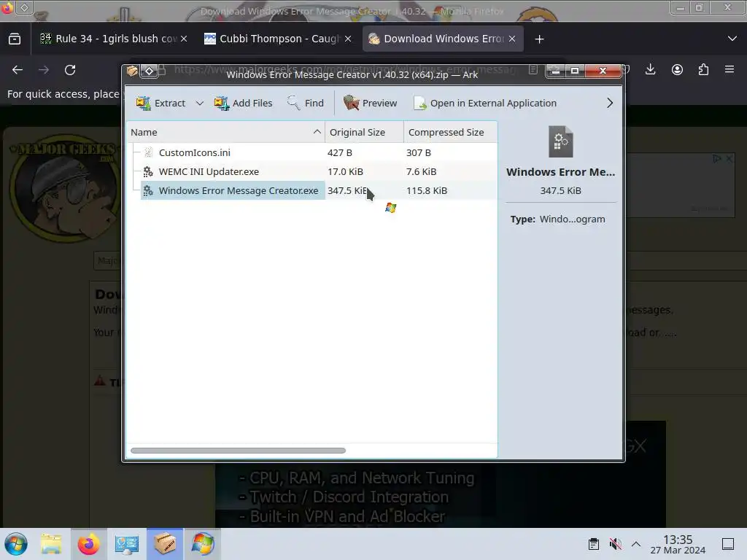Preview the selected archive file
The width and height of the screenshot is (747, 560).
click(x=370, y=103)
